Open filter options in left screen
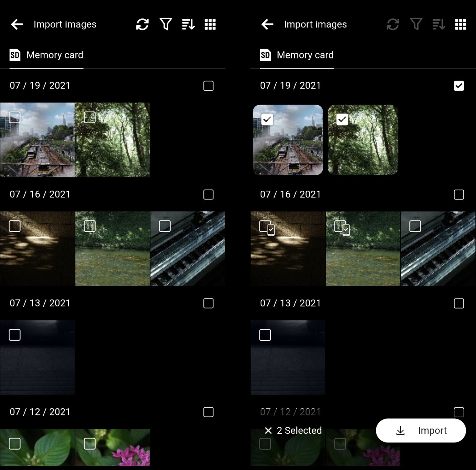The height and width of the screenshot is (470, 476). click(166, 24)
